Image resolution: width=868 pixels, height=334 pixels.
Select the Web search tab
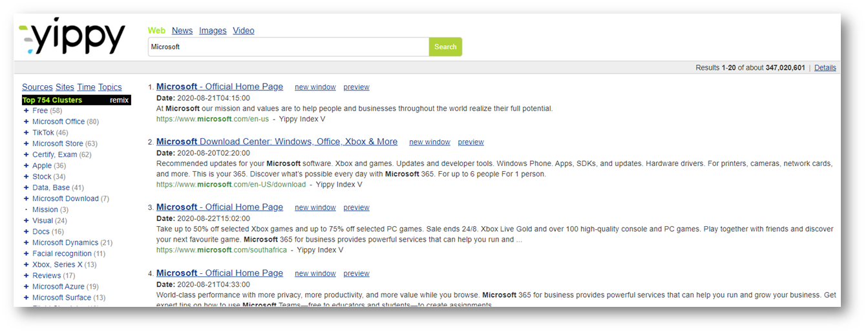click(156, 30)
